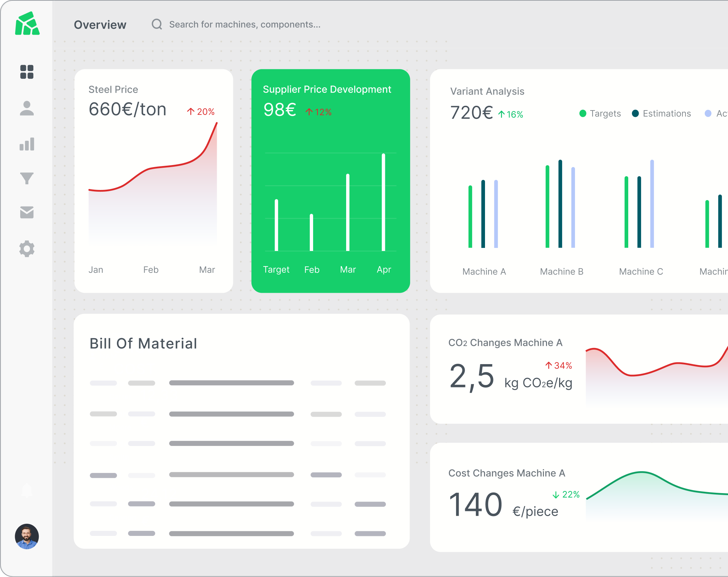
Task: Click the Overview page title
Action: point(100,25)
